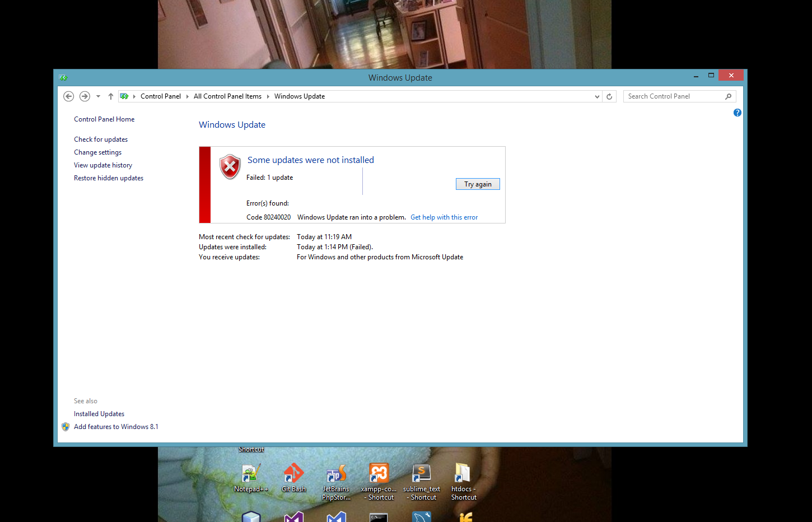The width and height of the screenshot is (812, 522).
Task: Refresh the Windows Update page
Action: pyautogui.click(x=609, y=96)
